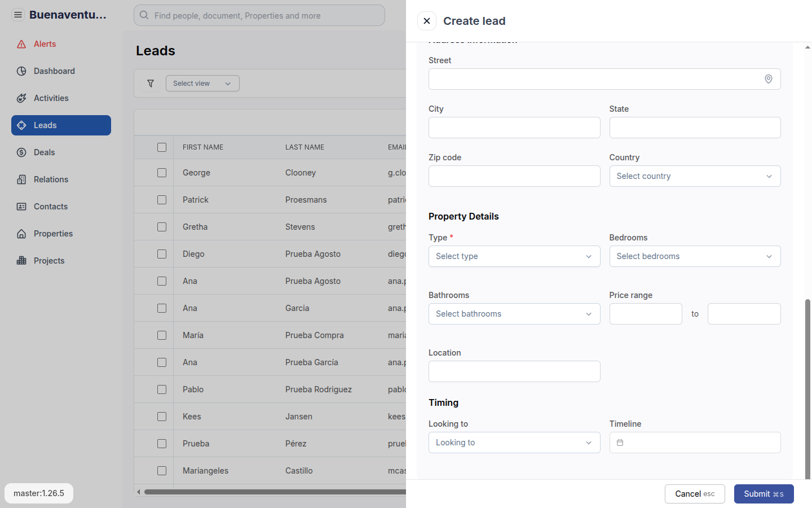The image size is (812, 508).
Task: Open the Contacts section
Action: (x=61, y=207)
